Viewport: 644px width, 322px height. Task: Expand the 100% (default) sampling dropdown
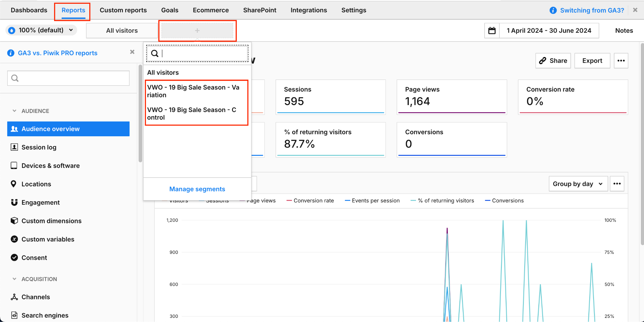tap(41, 30)
